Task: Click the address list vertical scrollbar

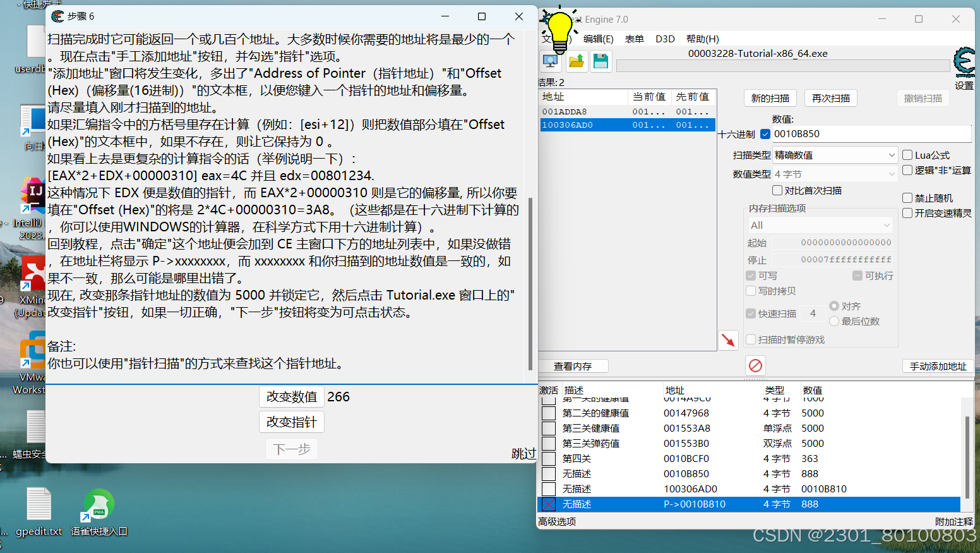Action: (967, 458)
